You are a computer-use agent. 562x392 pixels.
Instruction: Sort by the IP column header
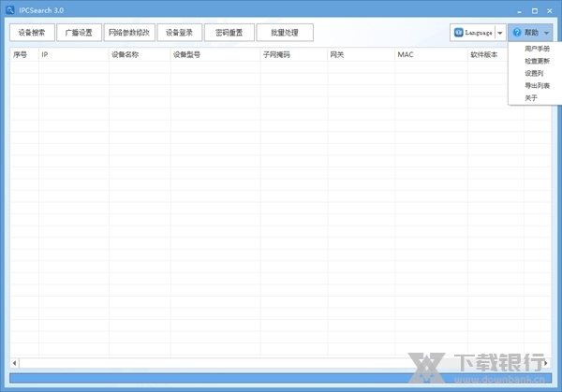tap(73, 54)
